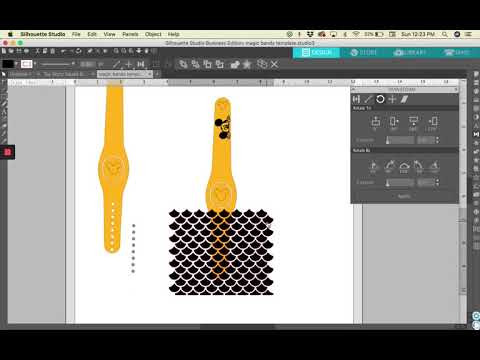The image size is (480, 360).
Task: Open Spotlight search in menu bar
Action: tap(445, 34)
